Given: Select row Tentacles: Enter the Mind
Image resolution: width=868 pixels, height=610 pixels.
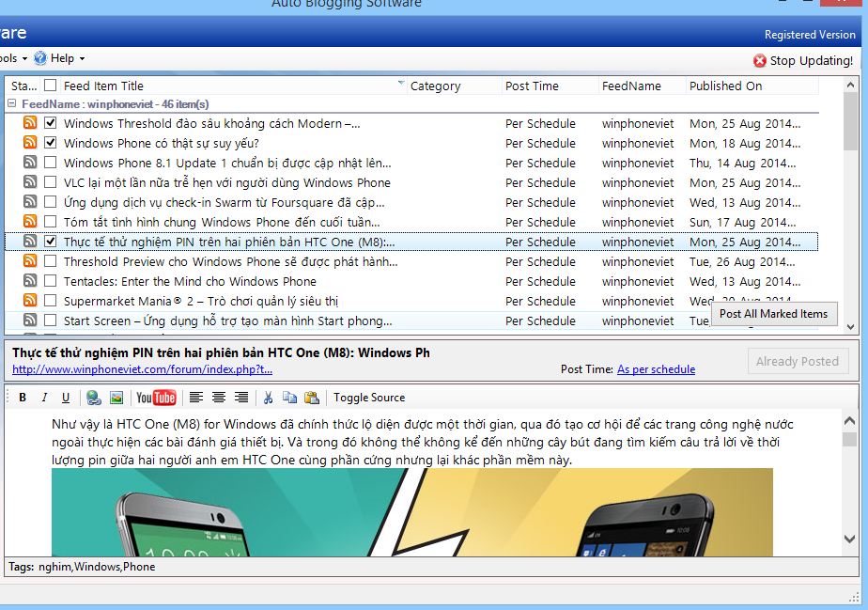Looking at the screenshot, I should 411,281.
